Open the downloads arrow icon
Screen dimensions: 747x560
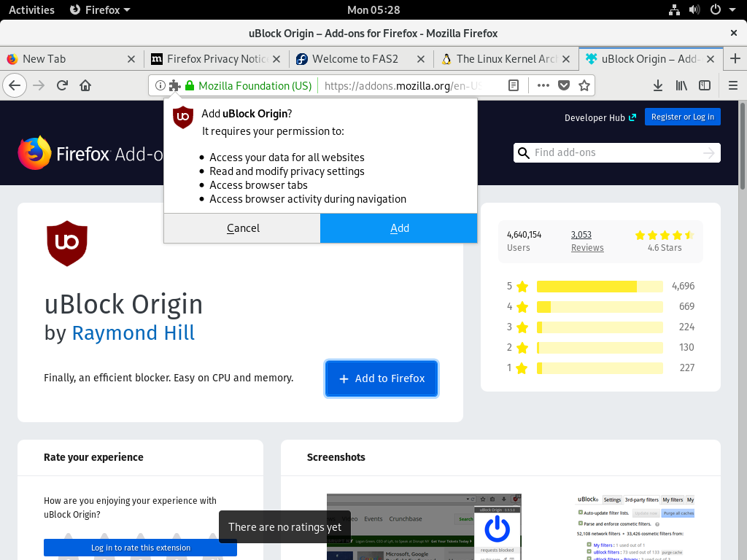tap(658, 86)
